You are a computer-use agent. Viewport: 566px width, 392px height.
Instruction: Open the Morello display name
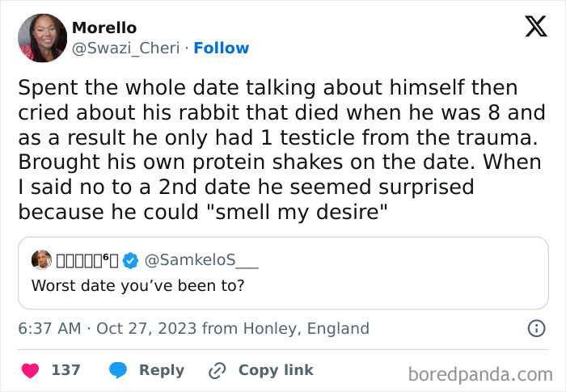(x=104, y=28)
